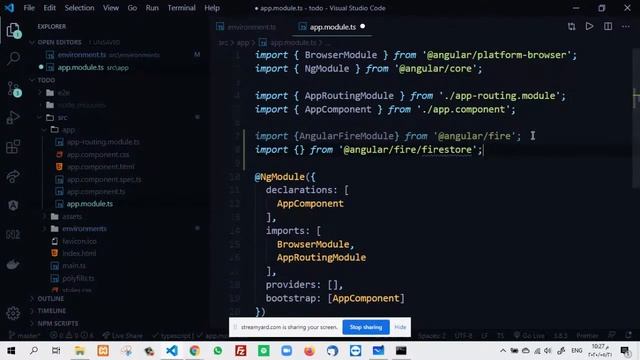Open index.html in the file tree
The height and width of the screenshot is (360, 640).
point(79,253)
